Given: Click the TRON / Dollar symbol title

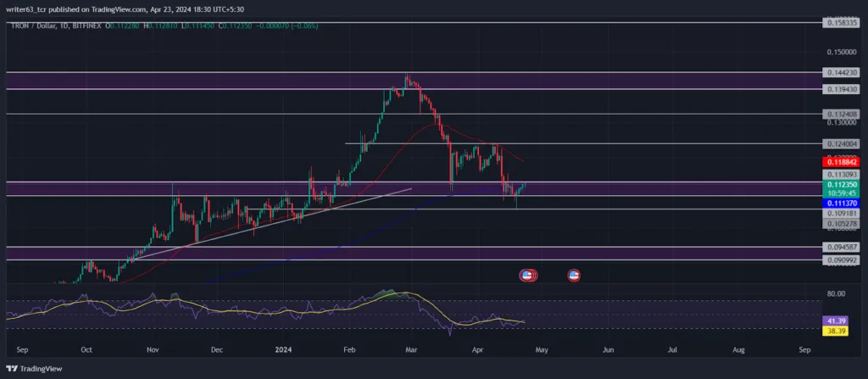Looking at the screenshot, I should pyautogui.click(x=34, y=25).
